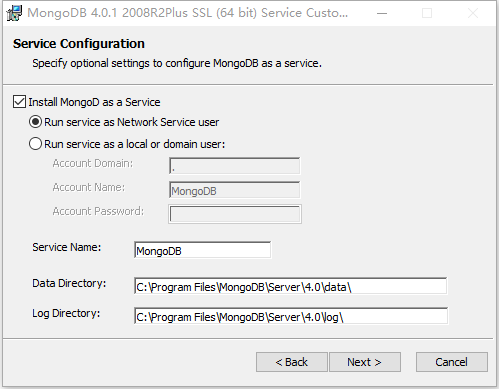This screenshot has height=389, width=499.
Task: Cancel the MongoDB installation
Action: [452, 362]
